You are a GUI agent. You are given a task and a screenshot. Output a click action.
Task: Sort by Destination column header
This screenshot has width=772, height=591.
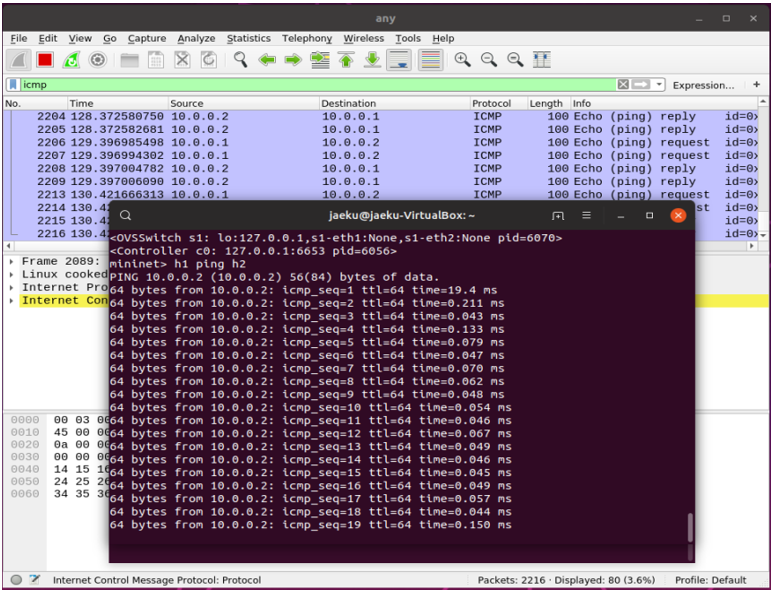pos(395,103)
